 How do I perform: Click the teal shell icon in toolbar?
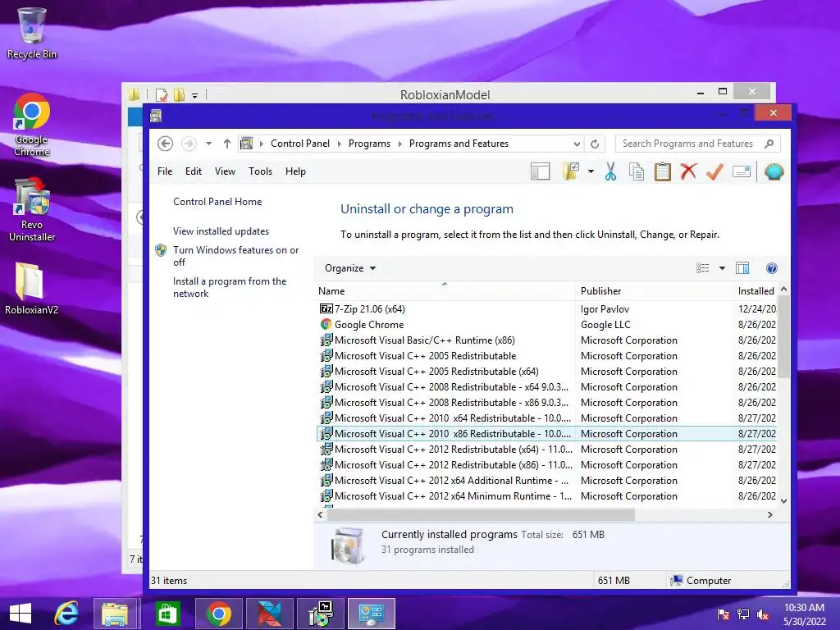click(x=774, y=171)
